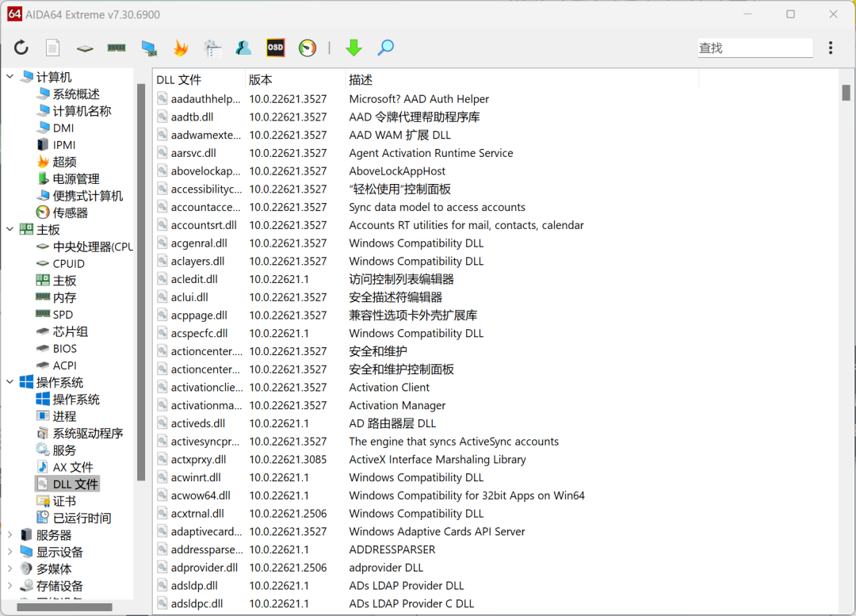This screenshot has width=856, height=616.
Task: Expand the 显示设备 tree node
Action: (10, 552)
